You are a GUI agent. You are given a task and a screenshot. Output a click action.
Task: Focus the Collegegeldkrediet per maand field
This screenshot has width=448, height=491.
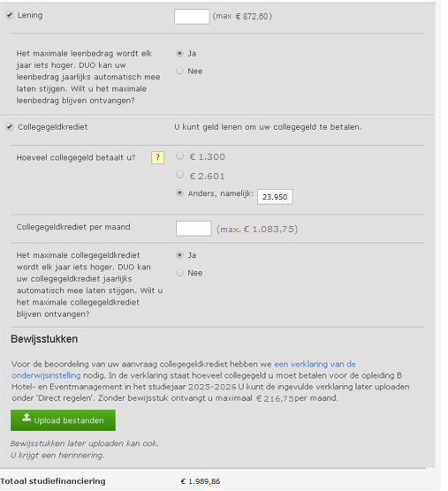(x=194, y=229)
